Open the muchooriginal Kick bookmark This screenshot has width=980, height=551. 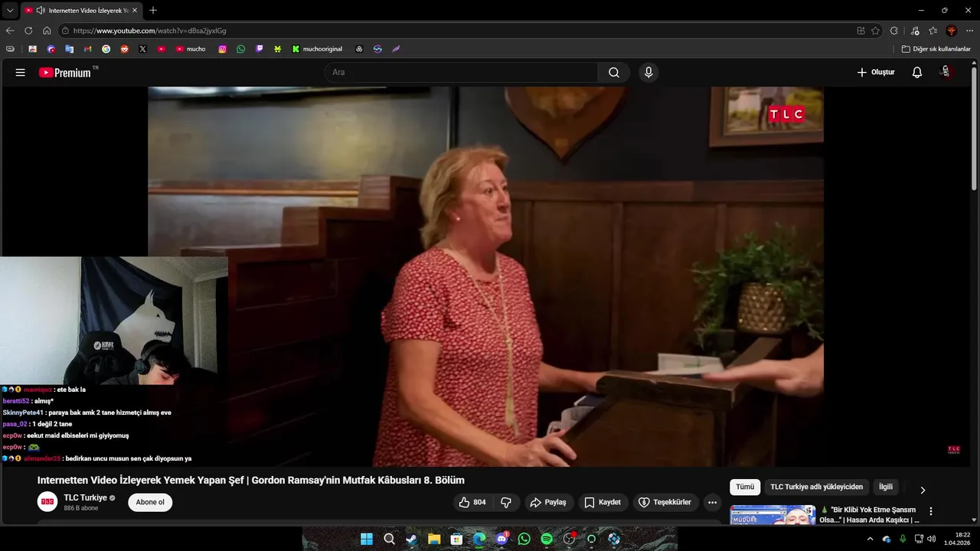[x=317, y=49]
